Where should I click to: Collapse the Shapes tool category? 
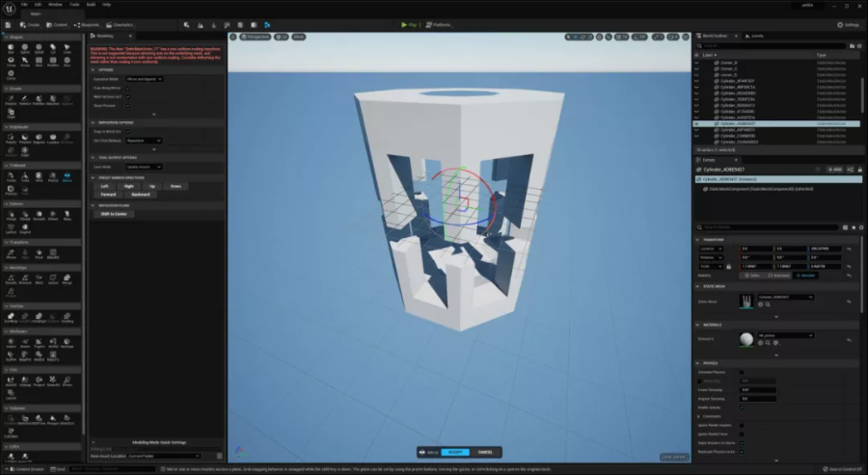click(x=6, y=37)
